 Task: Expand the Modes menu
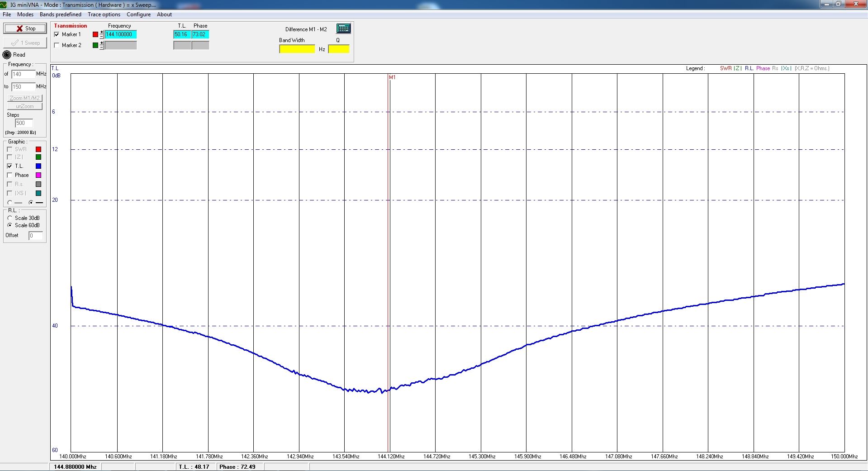click(25, 14)
